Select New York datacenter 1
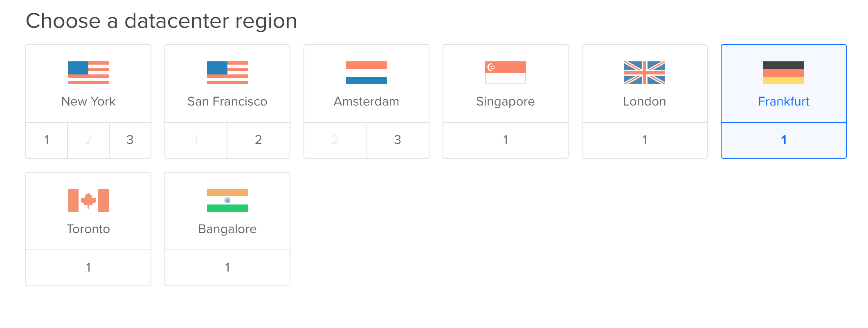This screenshot has width=868, height=328. point(47,140)
